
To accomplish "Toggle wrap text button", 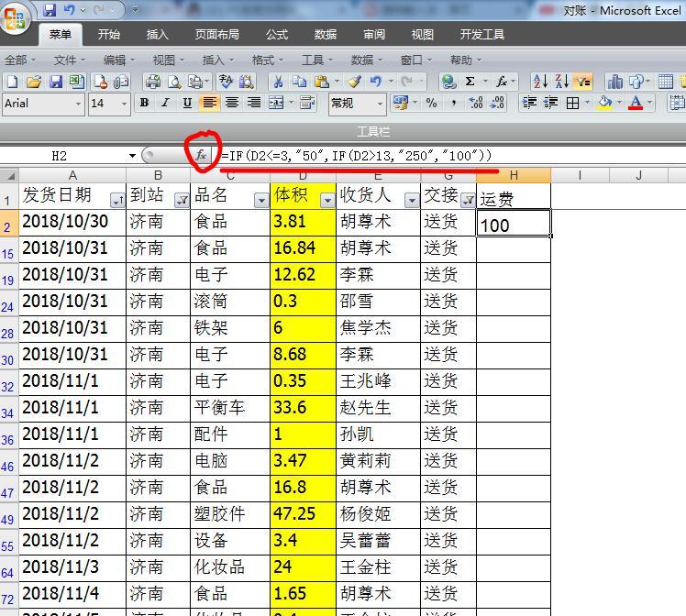I will [307, 104].
